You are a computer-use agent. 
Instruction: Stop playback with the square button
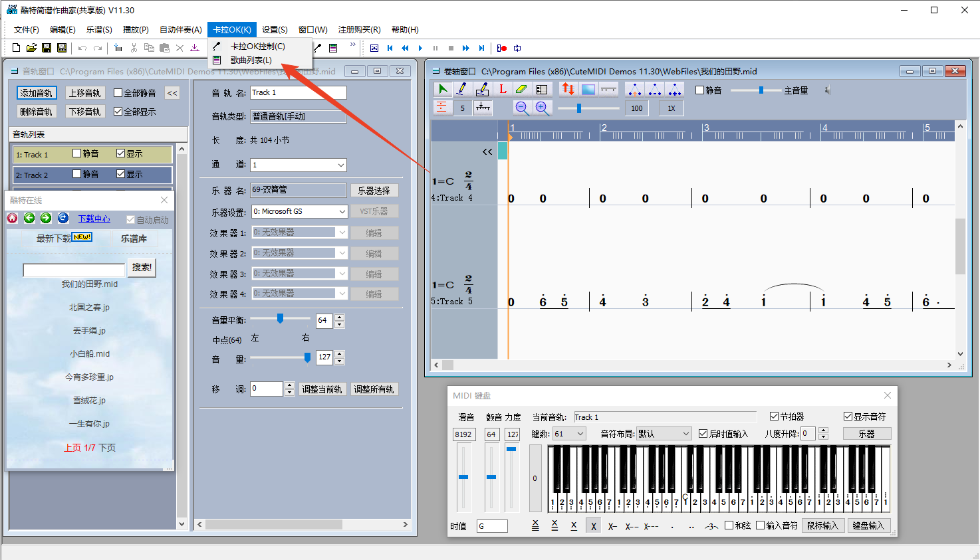[x=451, y=48]
